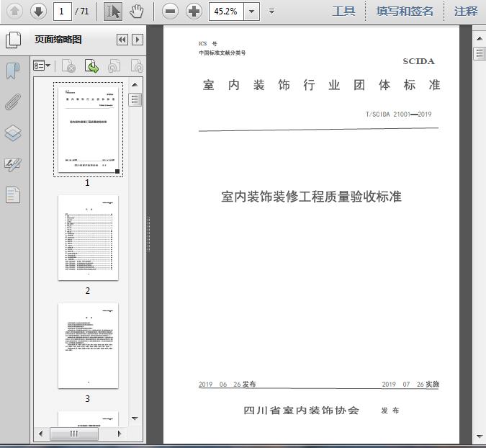
Task: Click the thumbnail panel horizontal scroll handle
Action: (73, 434)
